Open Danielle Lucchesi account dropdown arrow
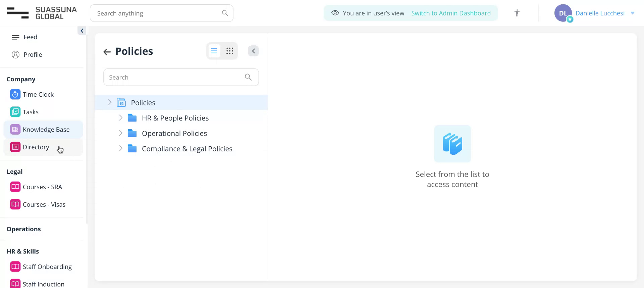644x288 pixels. 632,13
